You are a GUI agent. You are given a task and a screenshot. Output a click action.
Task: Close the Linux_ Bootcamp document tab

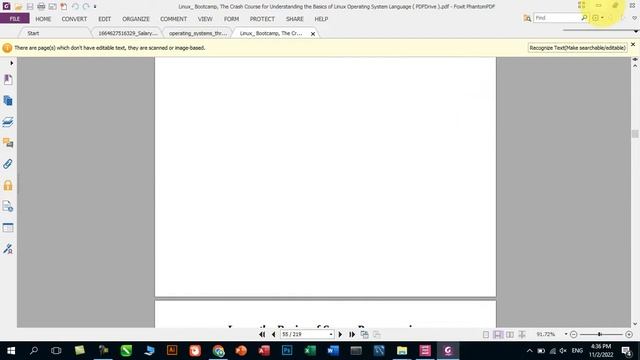click(x=313, y=34)
